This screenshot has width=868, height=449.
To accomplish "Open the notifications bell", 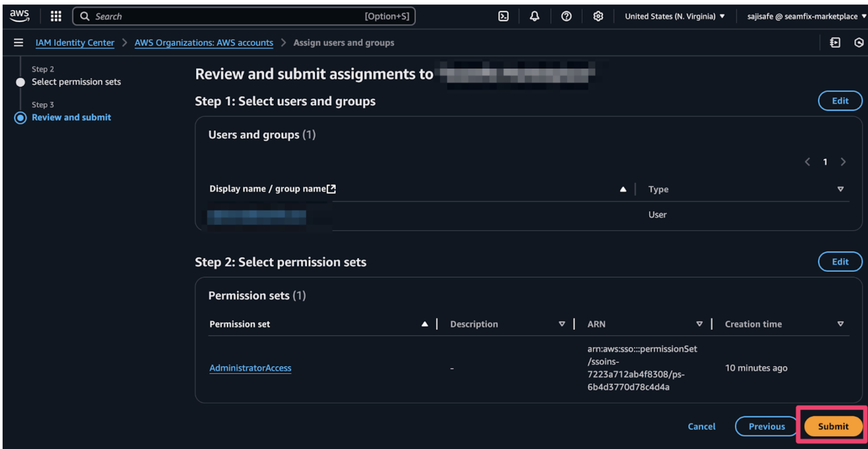I will pos(535,16).
